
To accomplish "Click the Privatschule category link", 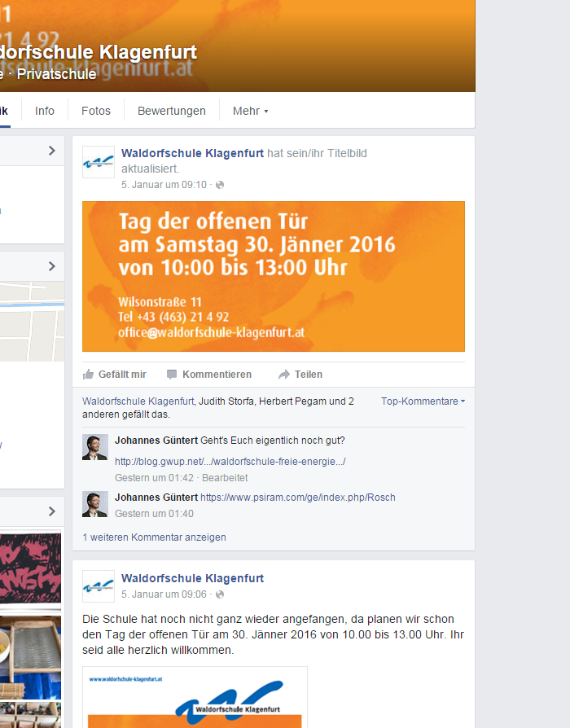I will pos(57,74).
